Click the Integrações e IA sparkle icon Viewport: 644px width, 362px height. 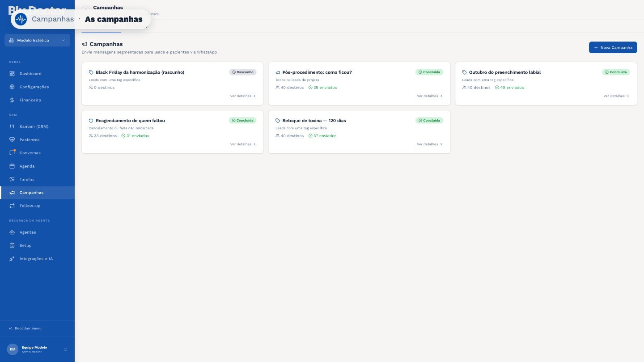[x=12, y=259]
